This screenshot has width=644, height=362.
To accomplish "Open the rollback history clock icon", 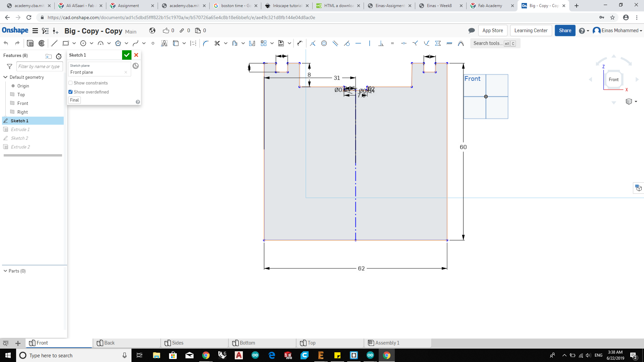I will [x=136, y=66].
